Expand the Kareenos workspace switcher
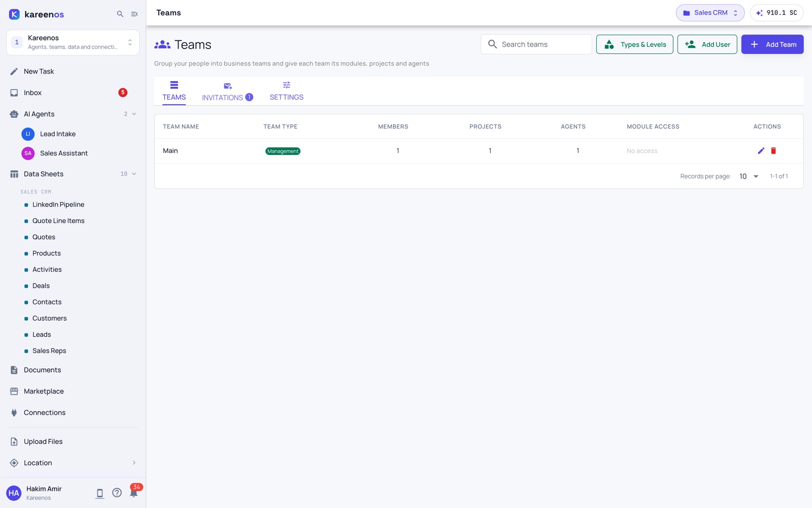812x508 pixels. tap(73, 42)
